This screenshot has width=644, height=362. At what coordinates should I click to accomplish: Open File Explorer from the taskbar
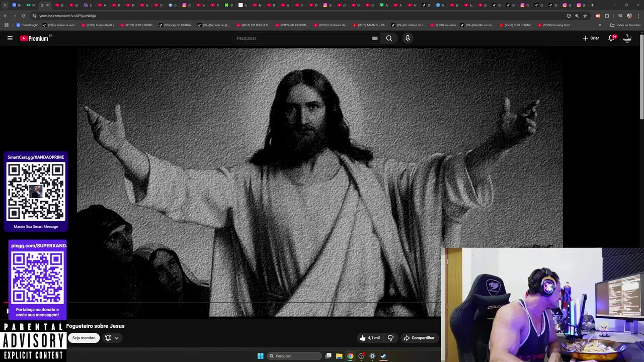point(339,356)
